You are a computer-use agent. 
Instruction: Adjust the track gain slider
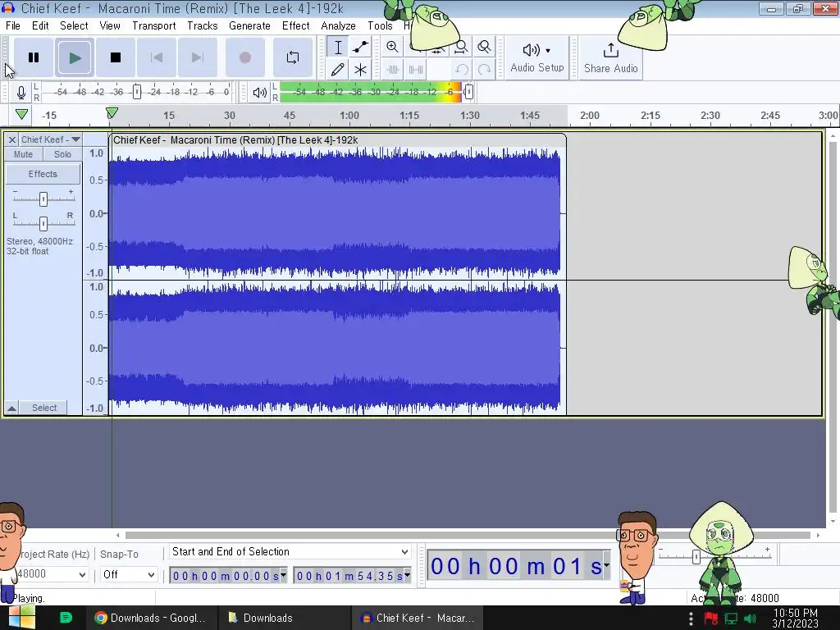[x=43, y=199]
